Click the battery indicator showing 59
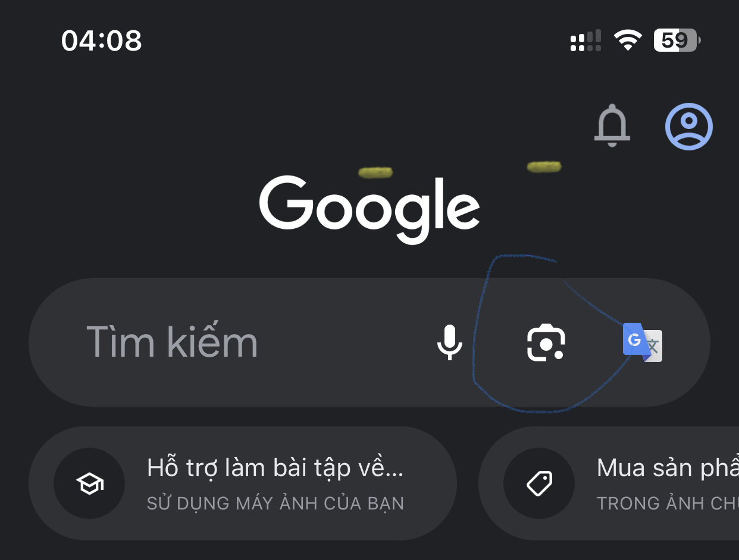This screenshot has width=739, height=560. (x=677, y=40)
